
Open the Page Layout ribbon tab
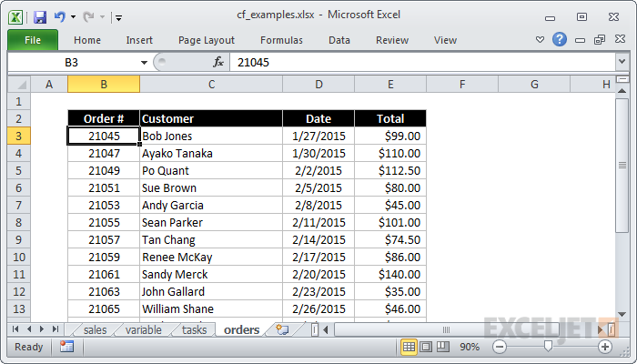207,40
